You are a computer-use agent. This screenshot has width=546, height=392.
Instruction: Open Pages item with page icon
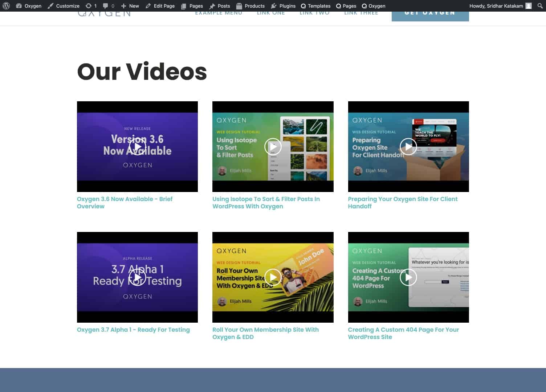pyautogui.click(x=192, y=6)
